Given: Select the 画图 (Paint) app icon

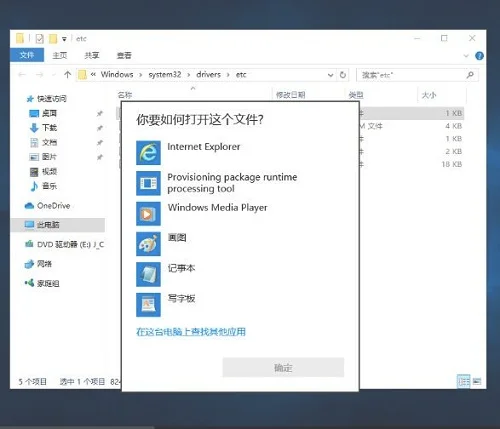Looking at the screenshot, I should coord(148,244).
